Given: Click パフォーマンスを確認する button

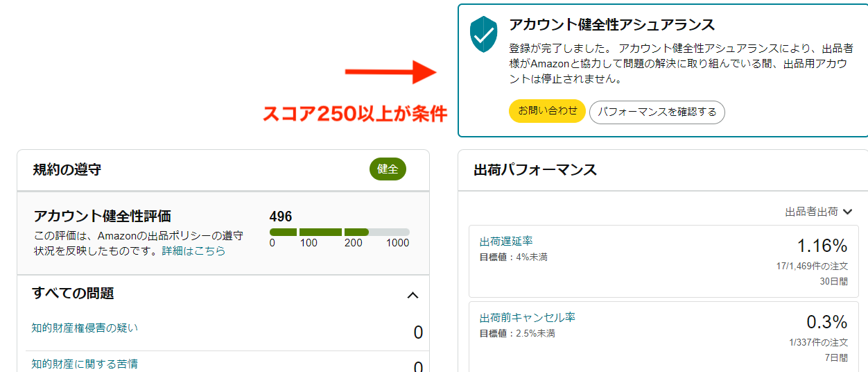Looking at the screenshot, I should [x=657, y=112].
